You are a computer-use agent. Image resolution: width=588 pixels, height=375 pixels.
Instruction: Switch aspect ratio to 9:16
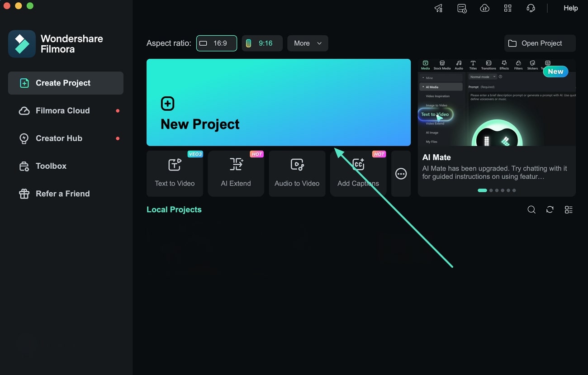tap(262, 43)
